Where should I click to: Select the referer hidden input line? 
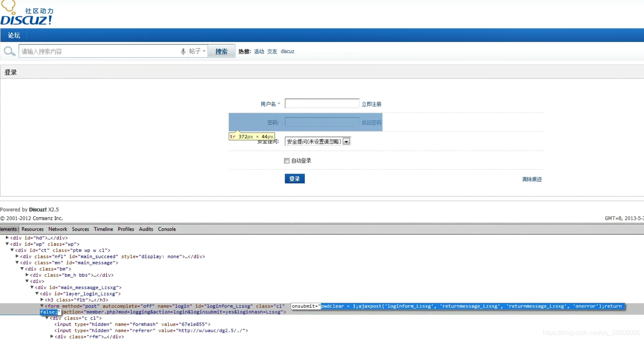(151, 330)
